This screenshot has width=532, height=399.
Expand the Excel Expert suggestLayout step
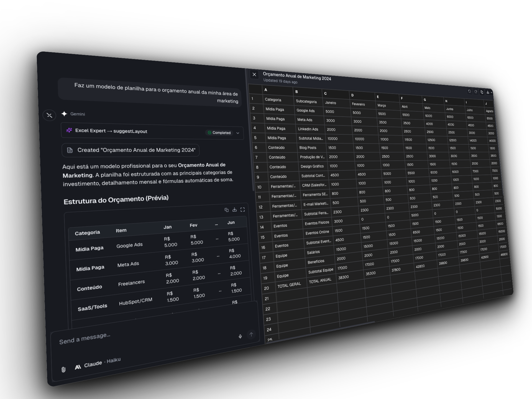pos(238,133)
